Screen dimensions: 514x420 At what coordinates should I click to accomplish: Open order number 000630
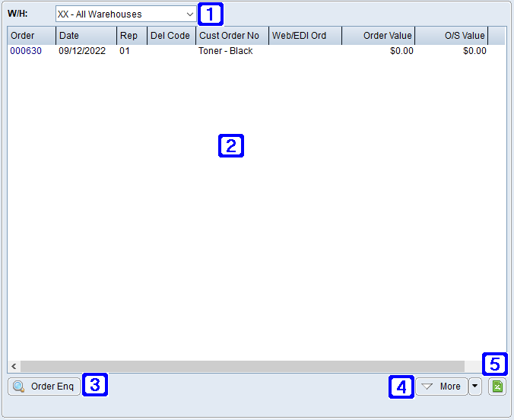(26, 51)
